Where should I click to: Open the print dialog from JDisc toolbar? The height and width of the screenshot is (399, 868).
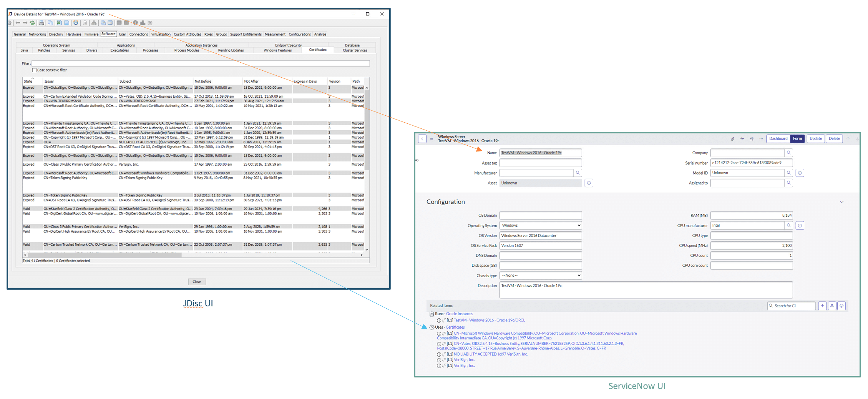pyautogui.click(x=41, y=23)
